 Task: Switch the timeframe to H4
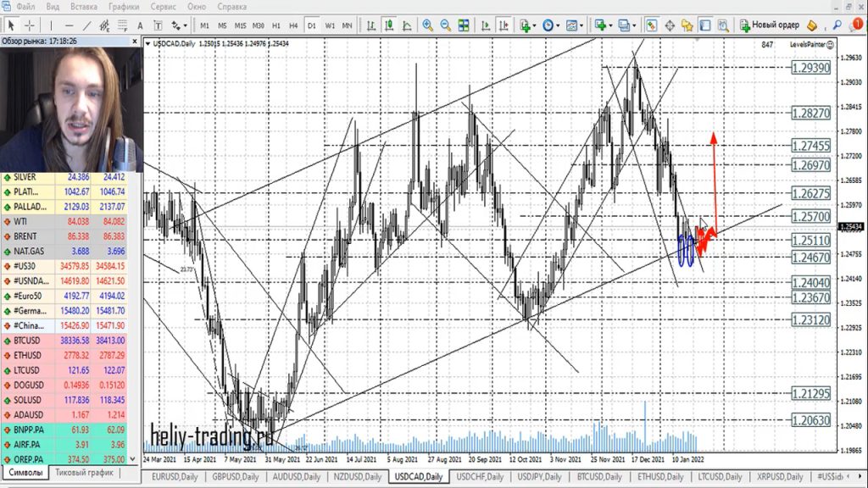tap(293, 25)
